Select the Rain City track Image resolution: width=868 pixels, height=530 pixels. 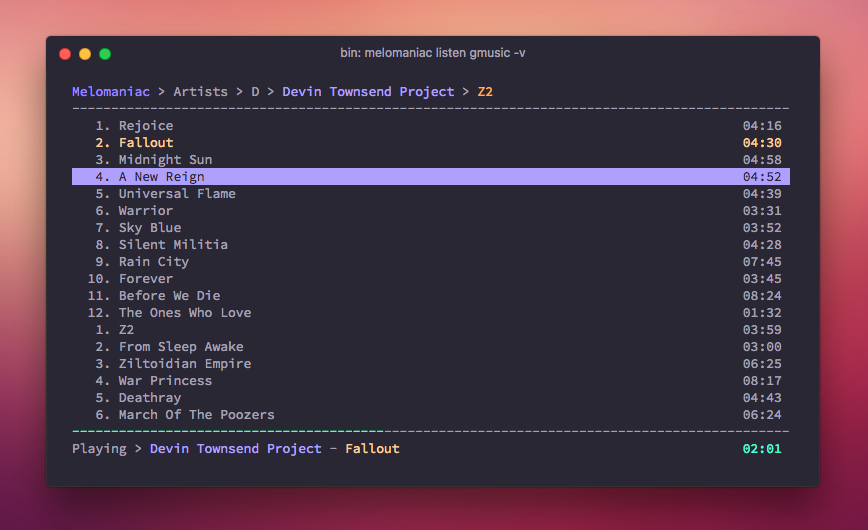[431, 261]
